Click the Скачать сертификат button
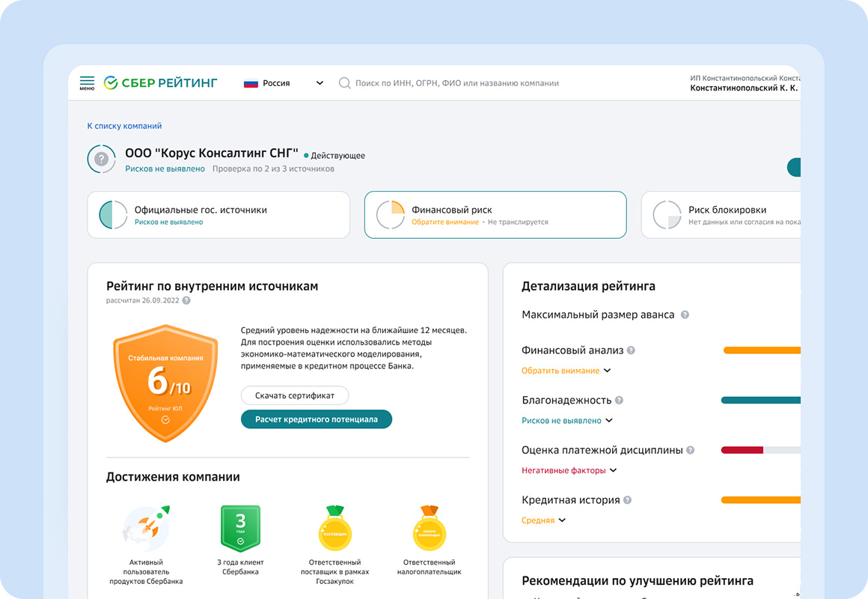The width and height of the screenshot is (868, 599). click(x=295, y=395)
